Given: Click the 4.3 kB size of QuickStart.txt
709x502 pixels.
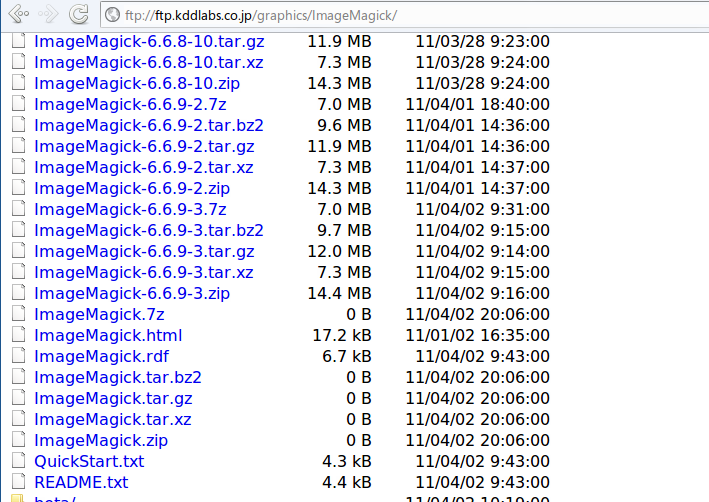Looking at the screenshot, I should tap(347, 462).
